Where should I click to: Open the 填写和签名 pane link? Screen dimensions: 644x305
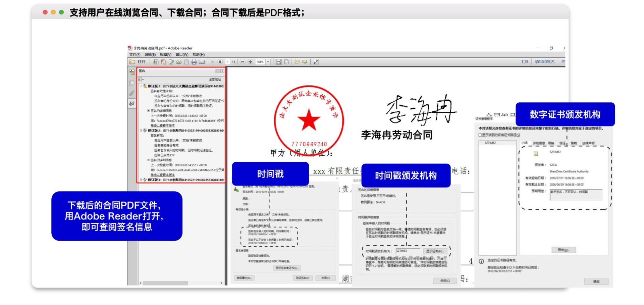545,62
